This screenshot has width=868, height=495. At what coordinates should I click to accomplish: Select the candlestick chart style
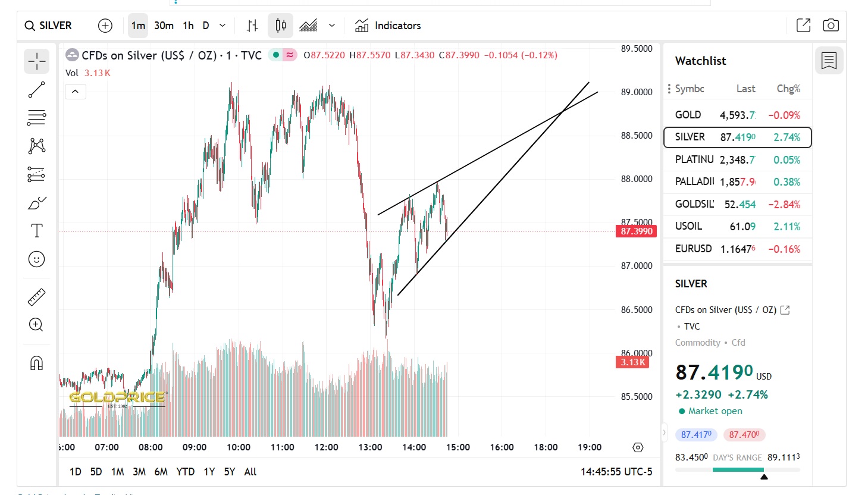point(281,26)
